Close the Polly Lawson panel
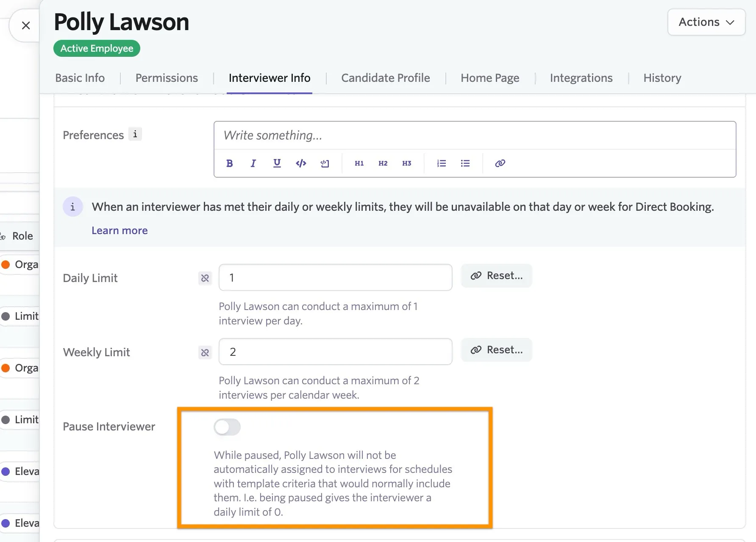 [26, 25]
